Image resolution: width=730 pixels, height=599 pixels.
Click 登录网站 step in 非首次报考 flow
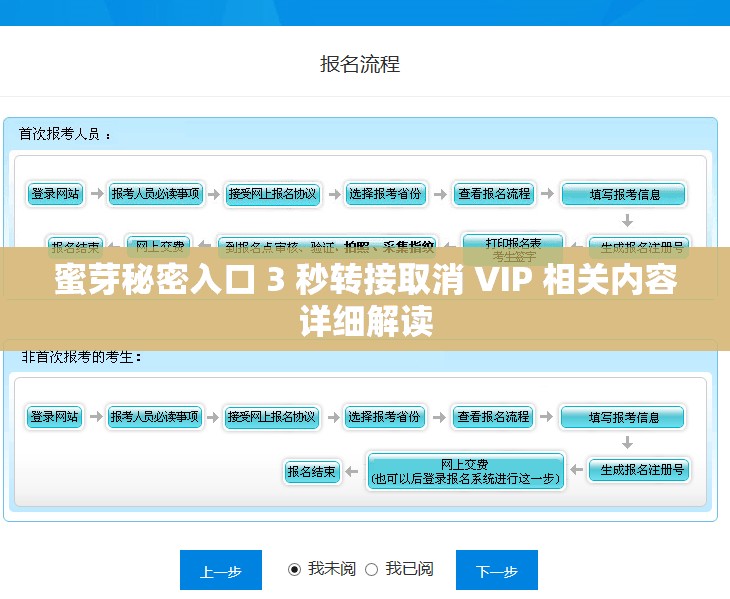point(54,417)
